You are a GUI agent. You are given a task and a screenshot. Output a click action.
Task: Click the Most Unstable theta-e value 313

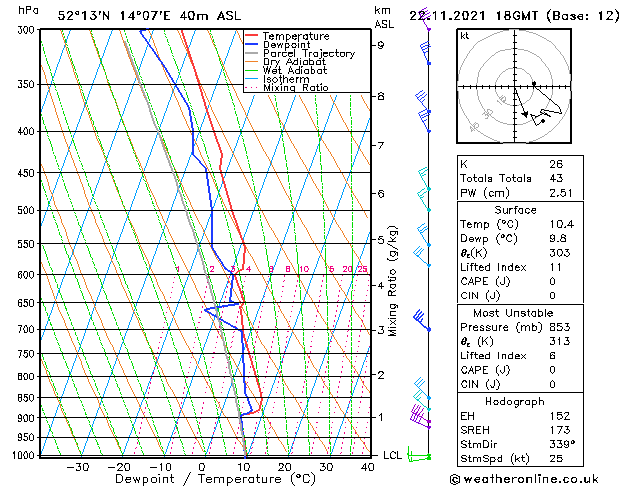[560, 341]
